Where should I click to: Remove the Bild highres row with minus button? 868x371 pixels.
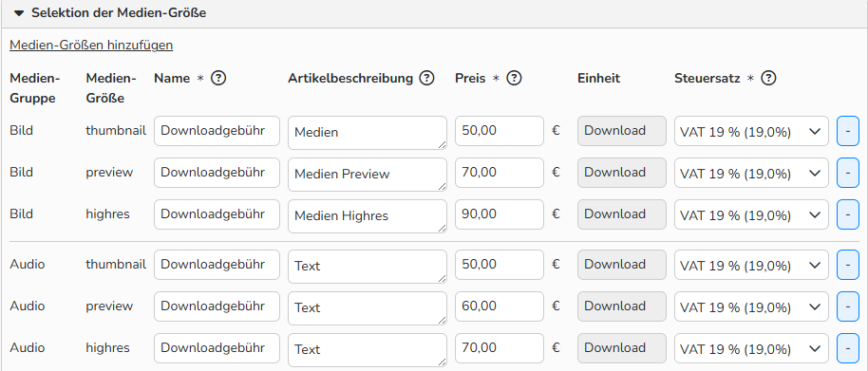tap(847, 214)
